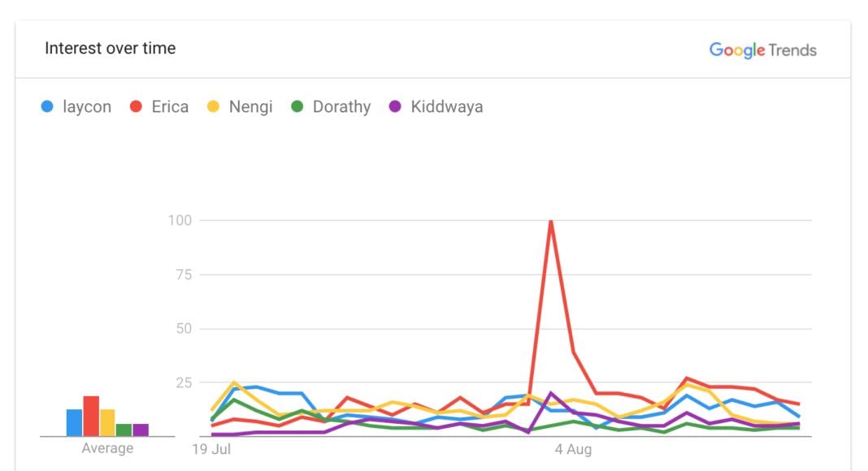Click the green average bar
Screen dimensions: 868x471
124,430
